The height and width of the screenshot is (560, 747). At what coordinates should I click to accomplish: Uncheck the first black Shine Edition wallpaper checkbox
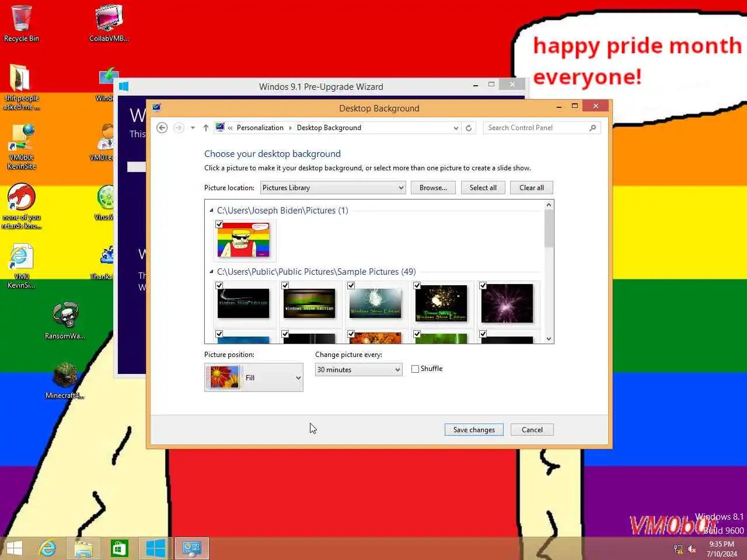point(219,286)
